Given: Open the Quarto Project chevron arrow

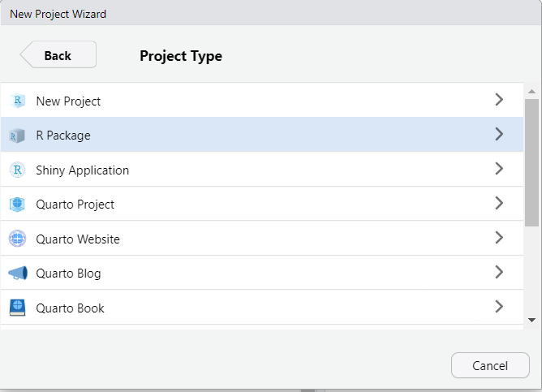Looking at the screenshot, I should (499, 204).
